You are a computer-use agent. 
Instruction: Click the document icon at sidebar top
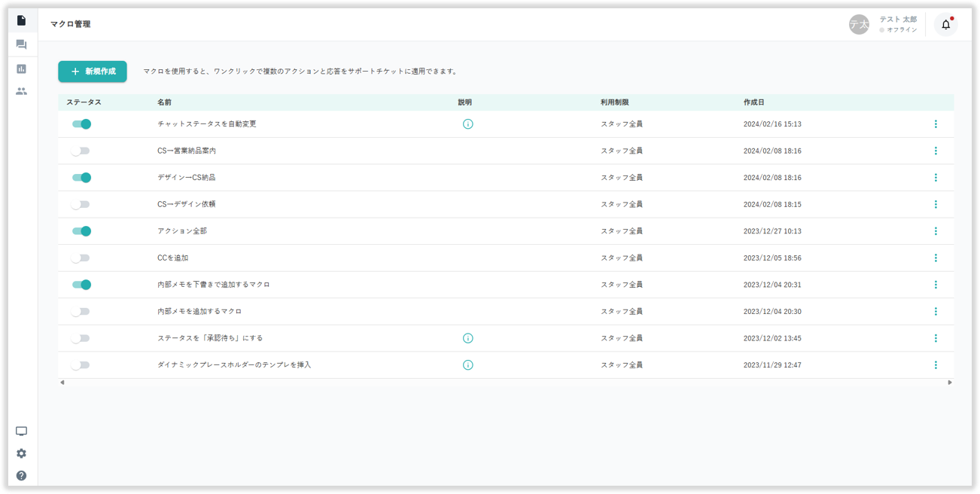[21, 20]
